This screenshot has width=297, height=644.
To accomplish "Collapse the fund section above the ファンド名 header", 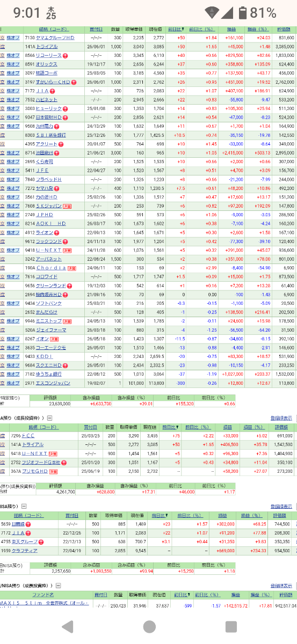I will [57, 586].
